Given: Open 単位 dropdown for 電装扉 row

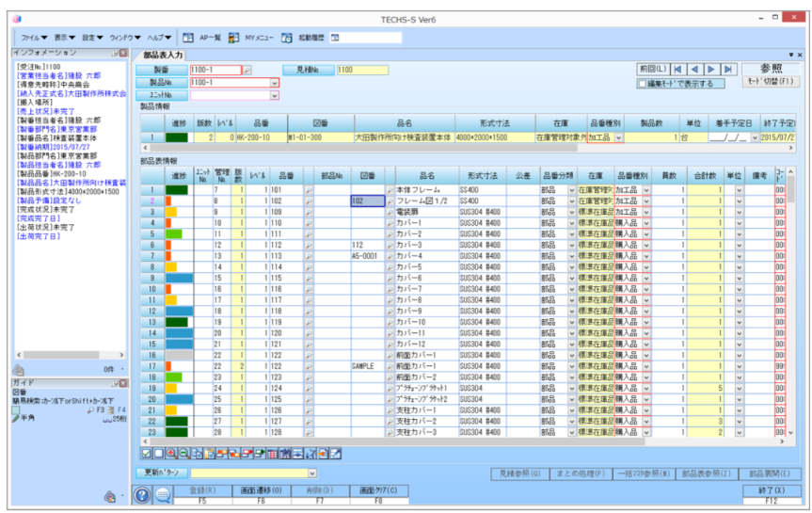Looking at the screenshot, I should pos(739,212).
